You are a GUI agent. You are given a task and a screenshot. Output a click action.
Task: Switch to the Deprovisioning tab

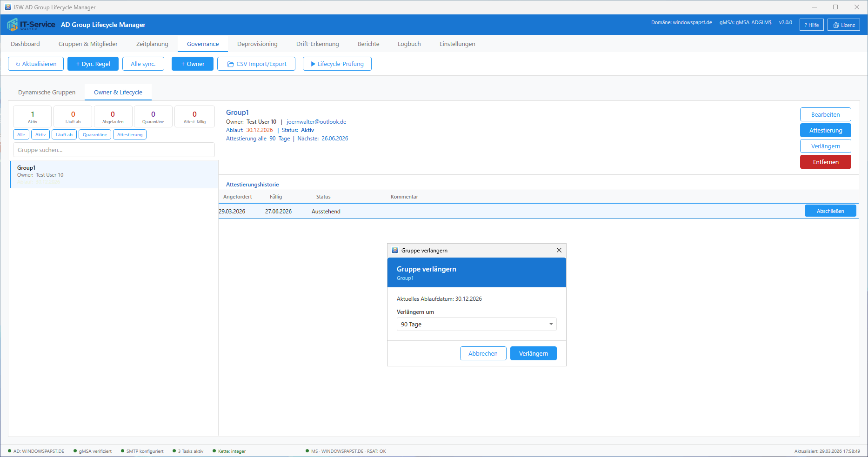257,44
